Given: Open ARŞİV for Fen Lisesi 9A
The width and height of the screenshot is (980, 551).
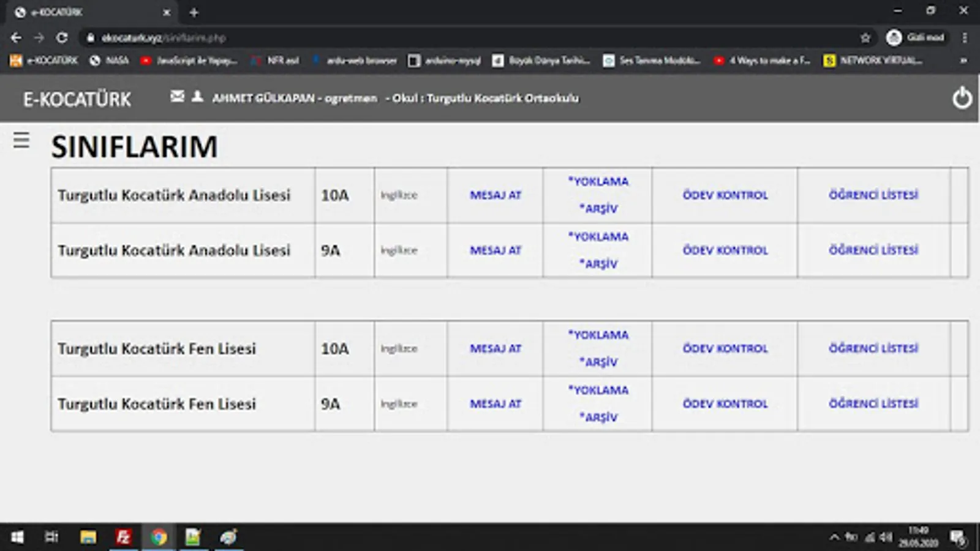Looking at the screenshot, I should click(x=598, y=417).
